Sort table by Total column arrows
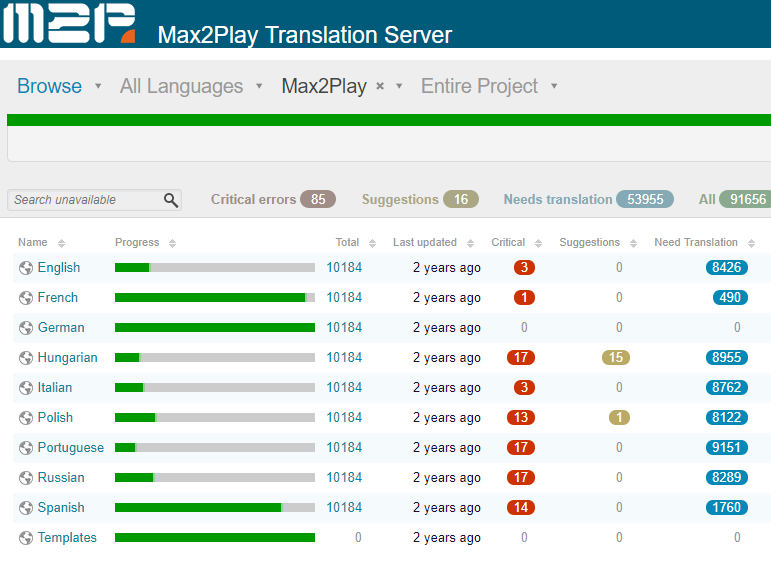Image resolution: width=771 pixels, height=565 pixels. pyautogui.click(x=372, y=243)
